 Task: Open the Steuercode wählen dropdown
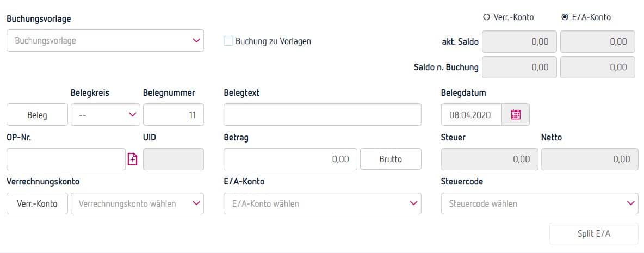coord(540,203)
